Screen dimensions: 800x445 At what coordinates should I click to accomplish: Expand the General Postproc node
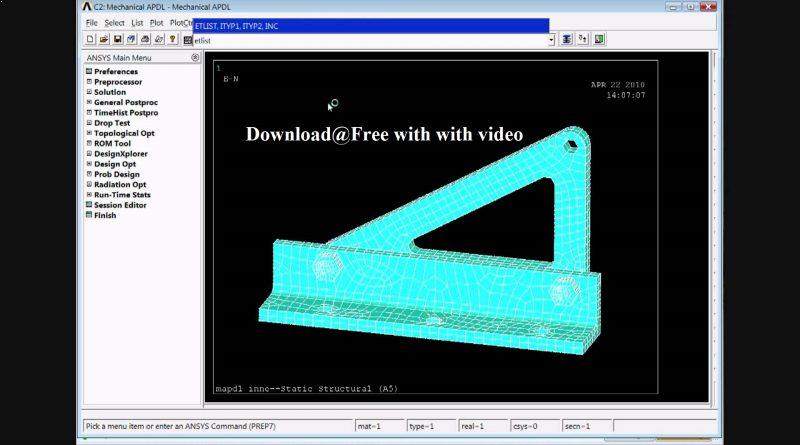pos(89,102)
